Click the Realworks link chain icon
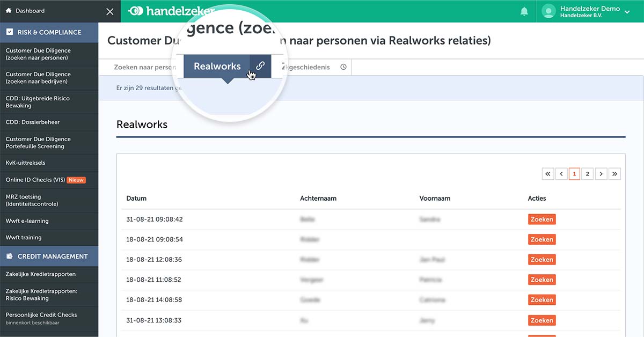The width and height of the screenshot is (644, 337). coord(260,66)
